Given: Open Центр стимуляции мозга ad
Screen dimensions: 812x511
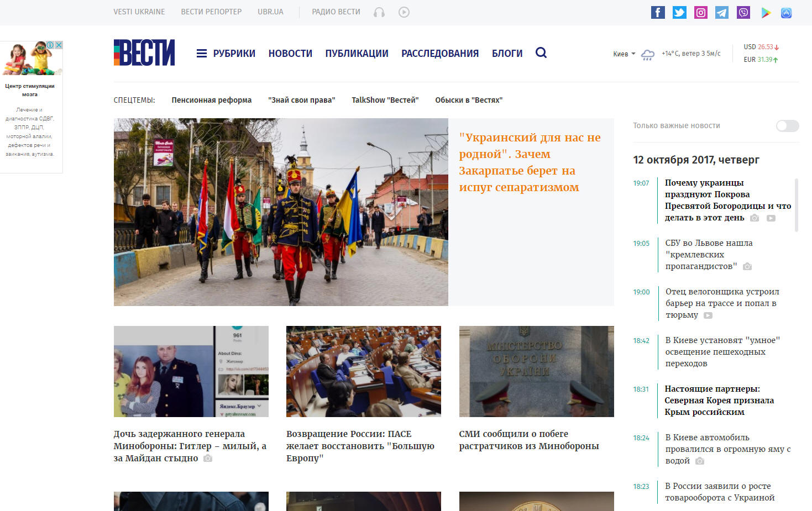Looking at the screenshot, I should click(x=30, y=90).
